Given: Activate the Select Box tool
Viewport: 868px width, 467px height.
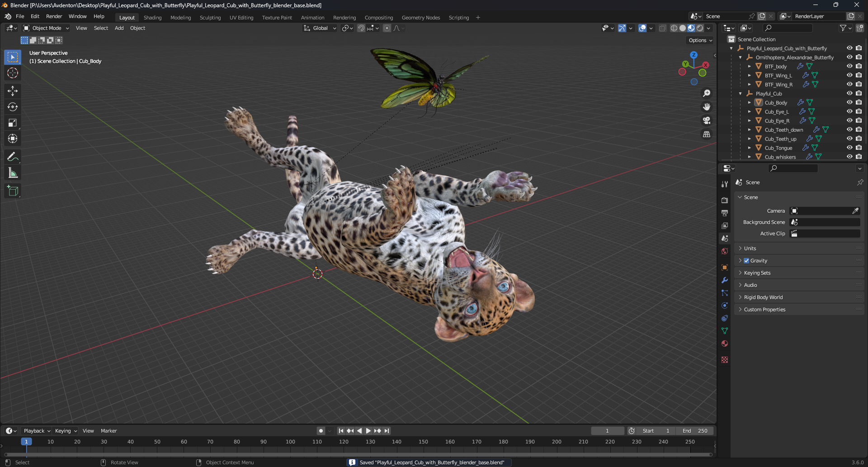Looking at the screenshot, I should coord(13,57).
